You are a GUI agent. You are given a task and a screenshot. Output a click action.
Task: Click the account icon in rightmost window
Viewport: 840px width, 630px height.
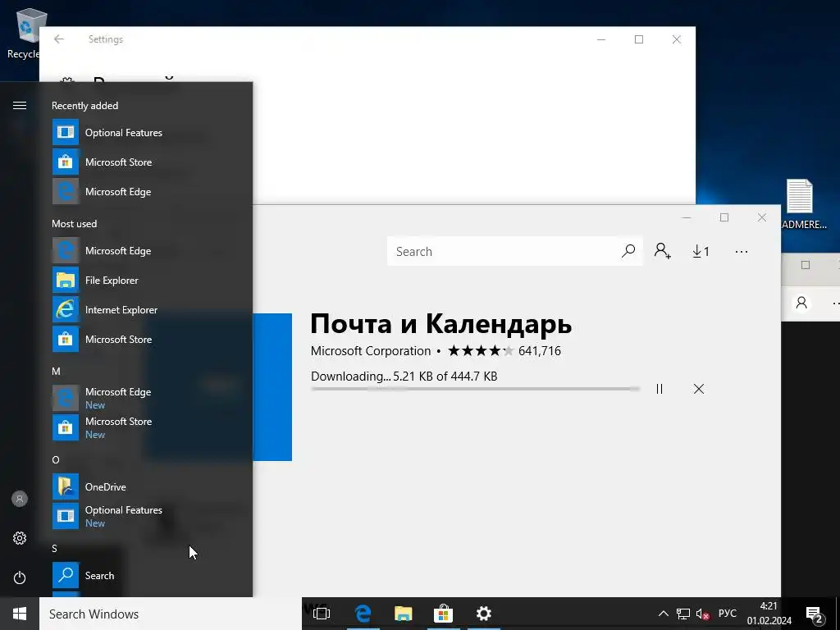[x=801, y=303]
